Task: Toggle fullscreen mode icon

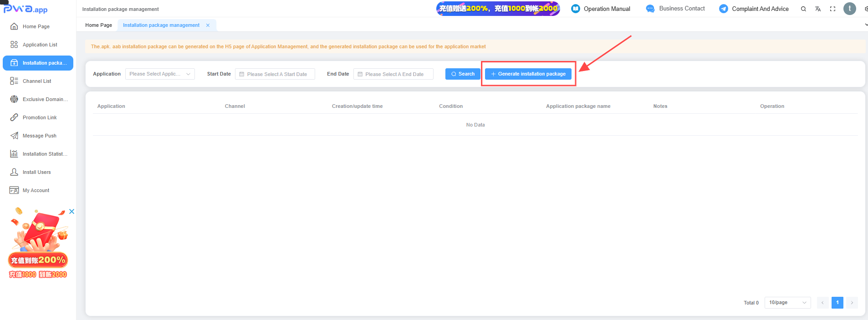Action: point(832,9)
